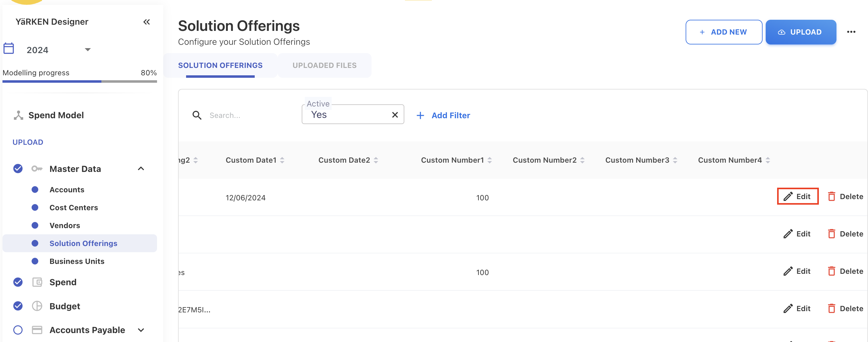This screenshot has width=868, height=342.
Task: Collapse the sidebar with double-chevron icon
Action: pos(146,22)
